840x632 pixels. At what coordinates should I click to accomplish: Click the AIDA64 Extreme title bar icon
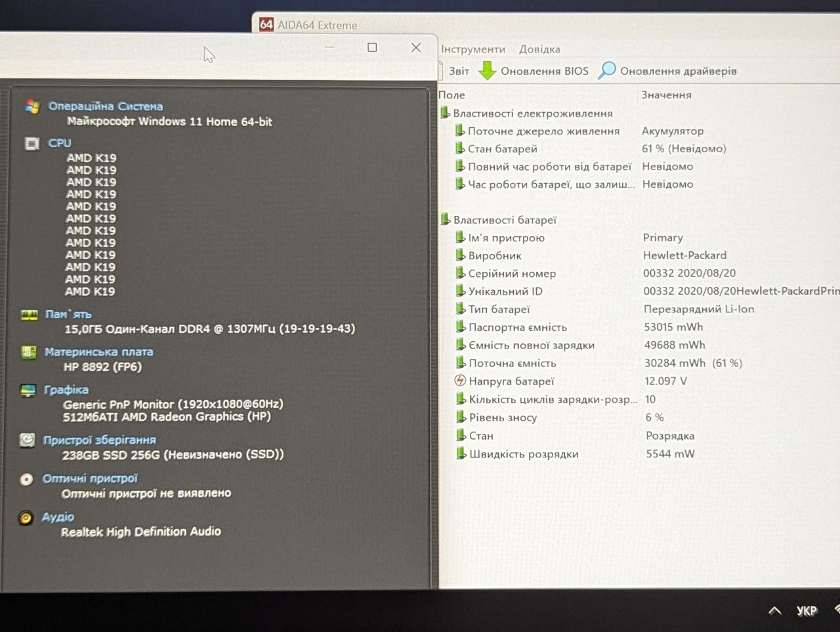[x=266, y=25]
